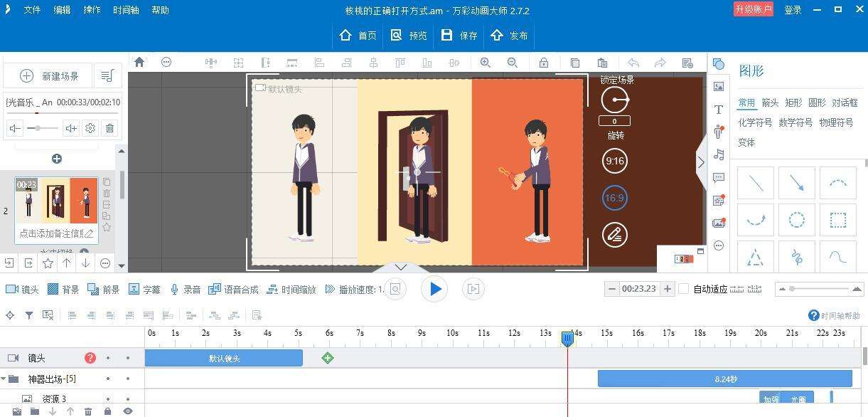Open 播放速度 playback speed dropdown

point(354,289)
